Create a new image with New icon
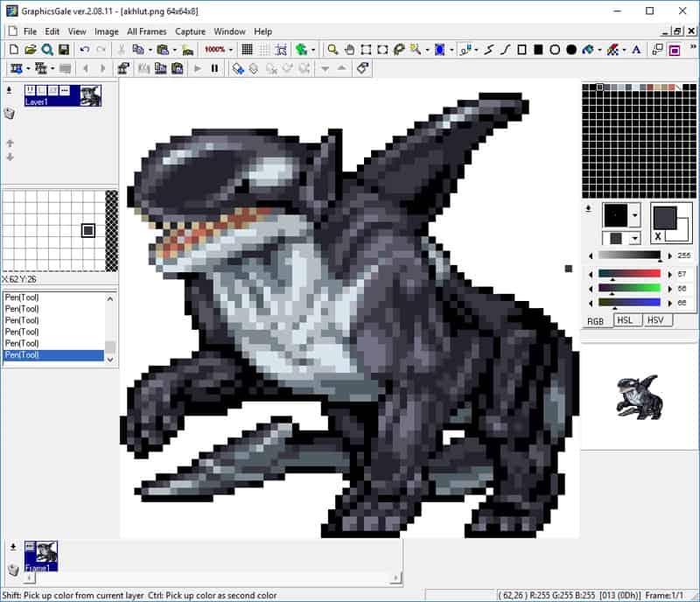This screenshot has height=602, width=700. (x=14, y=50)
